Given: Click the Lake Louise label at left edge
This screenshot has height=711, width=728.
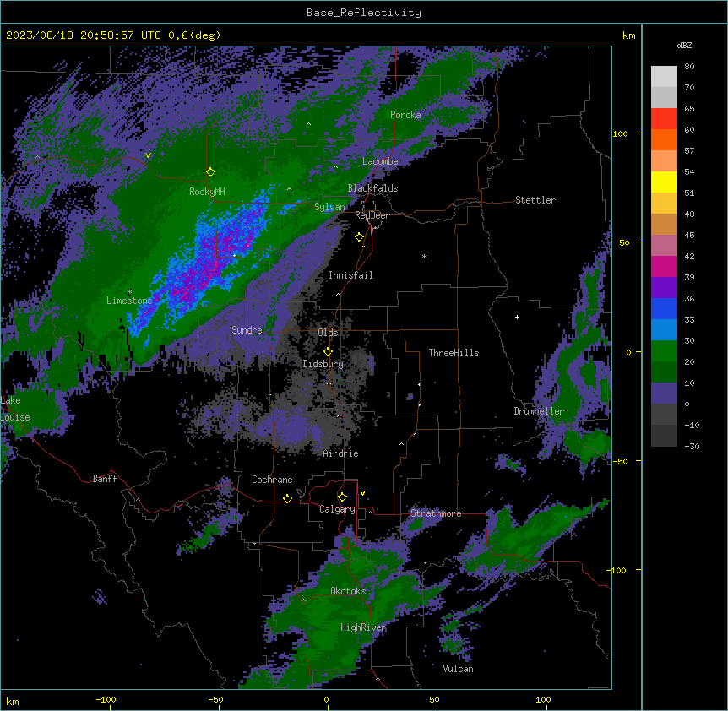Looking at the screenshot, I should point(15,409).
